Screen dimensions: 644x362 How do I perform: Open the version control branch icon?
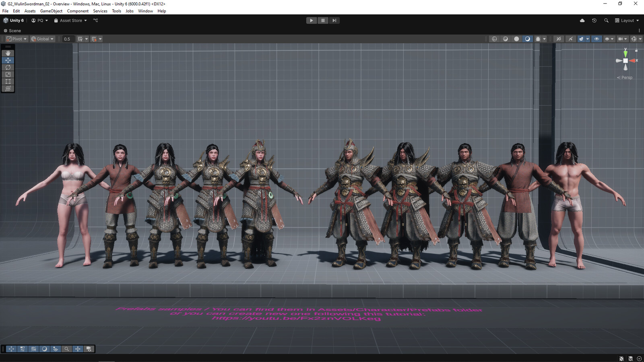[x=95, y=21]
